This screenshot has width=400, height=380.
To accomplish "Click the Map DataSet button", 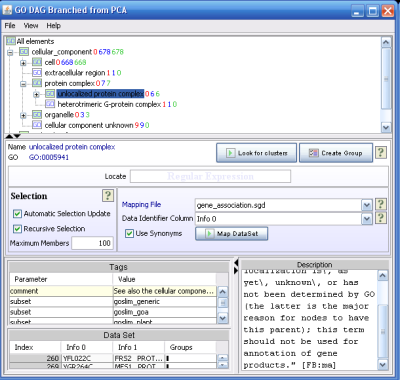I will tap(231, 234).
